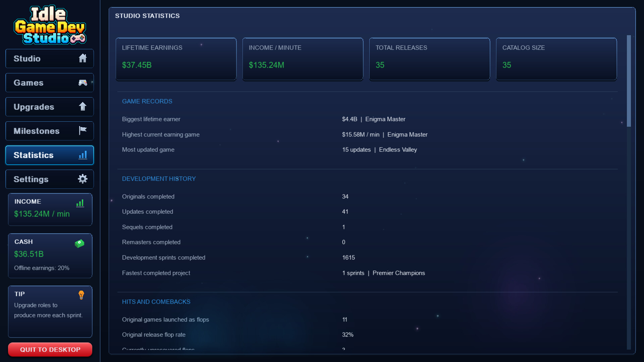This screenshot has width=644, height=362.
Task: Click the lightbulb icon in Tip panel
Action: coord(81,295)
